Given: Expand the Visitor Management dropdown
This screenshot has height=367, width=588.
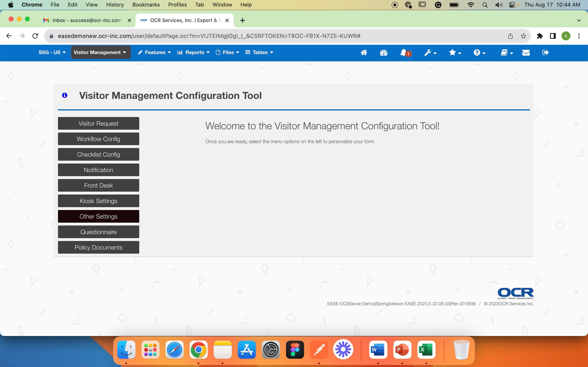Looking at the screenshot, I should tap(101, 52).
